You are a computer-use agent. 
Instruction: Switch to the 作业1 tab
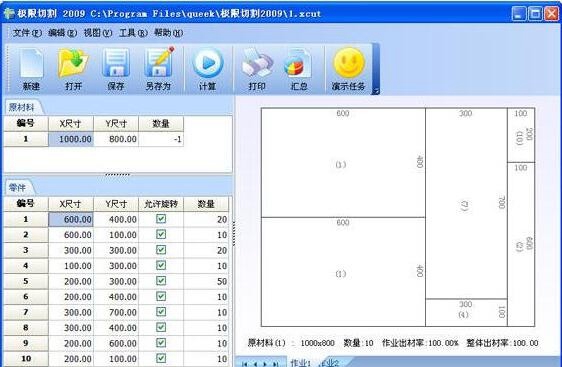pos(300,363)
